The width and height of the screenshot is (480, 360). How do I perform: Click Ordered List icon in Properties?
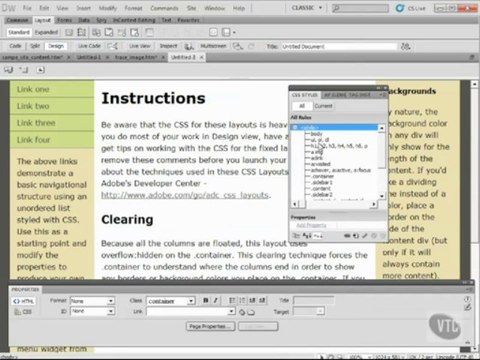pyautogui.click(x=242, y=301)
